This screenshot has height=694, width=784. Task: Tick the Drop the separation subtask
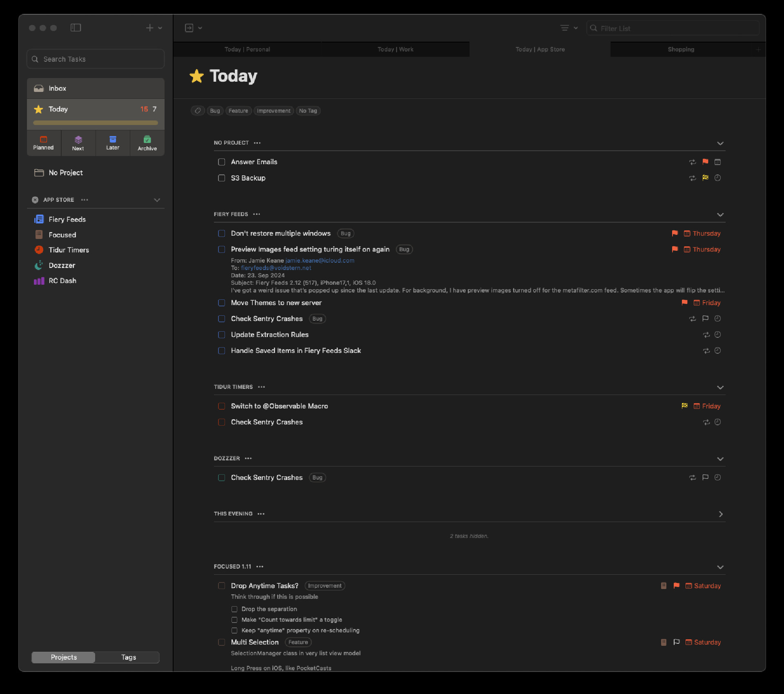click(234, 609)
